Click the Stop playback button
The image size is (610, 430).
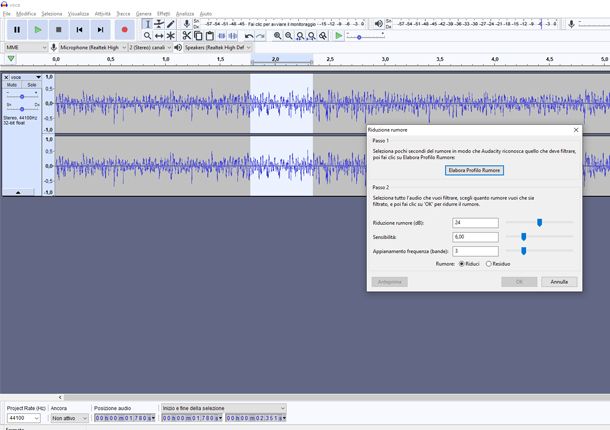[58, 30]
